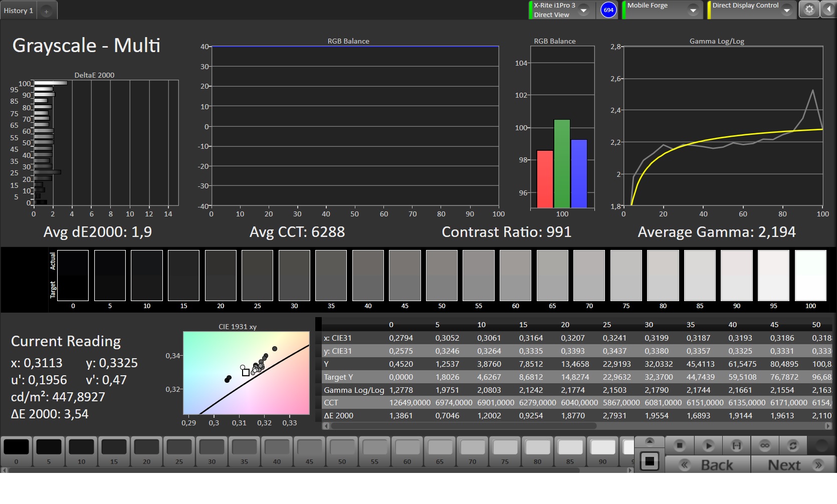The width and height of the screenshot is (837, 504).
Task: Add a new history tab with plus
Action: point(46,11)
